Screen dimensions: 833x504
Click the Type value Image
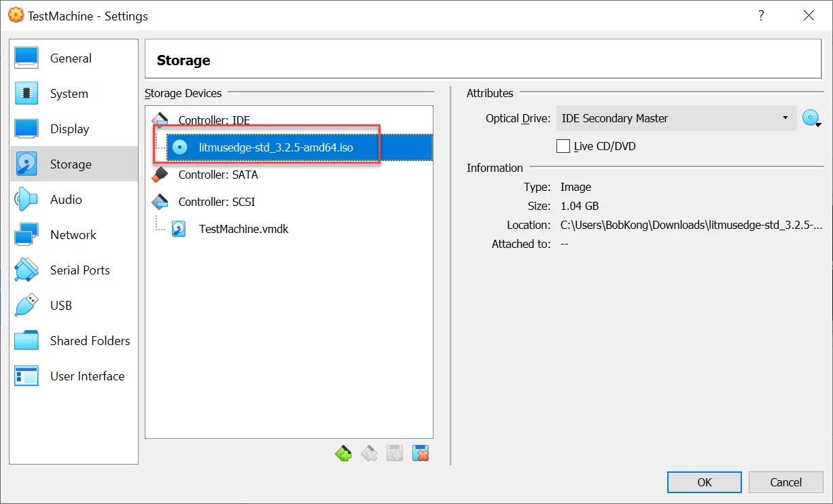[x=575, y=187]
